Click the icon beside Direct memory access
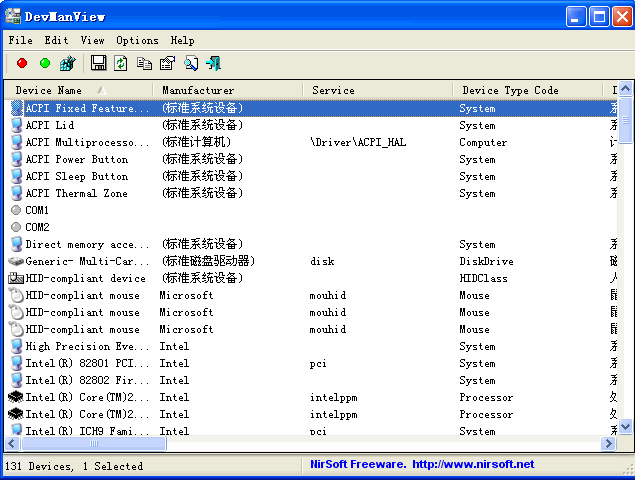 (16, 244)
